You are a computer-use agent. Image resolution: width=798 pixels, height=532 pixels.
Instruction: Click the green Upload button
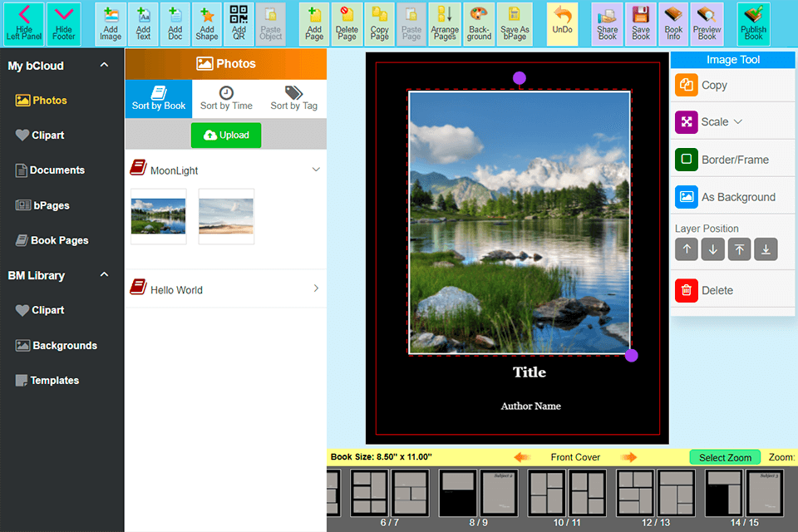[x=225, y=135]
